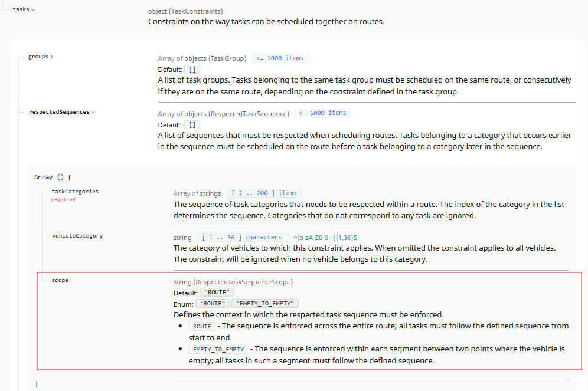Click the Default "ROUTE" value for scope
The image size is (588, 391).
[x=217, y=293]
